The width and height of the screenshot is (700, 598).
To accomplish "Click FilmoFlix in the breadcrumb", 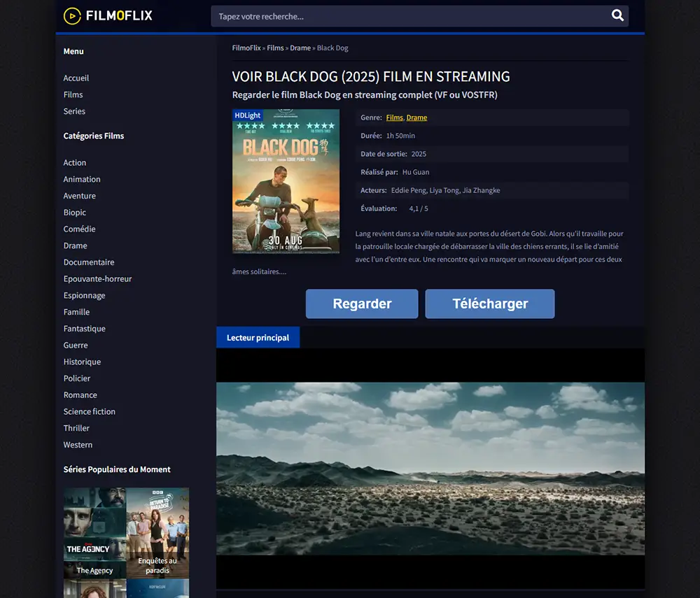I will click(x=246, y=48).
